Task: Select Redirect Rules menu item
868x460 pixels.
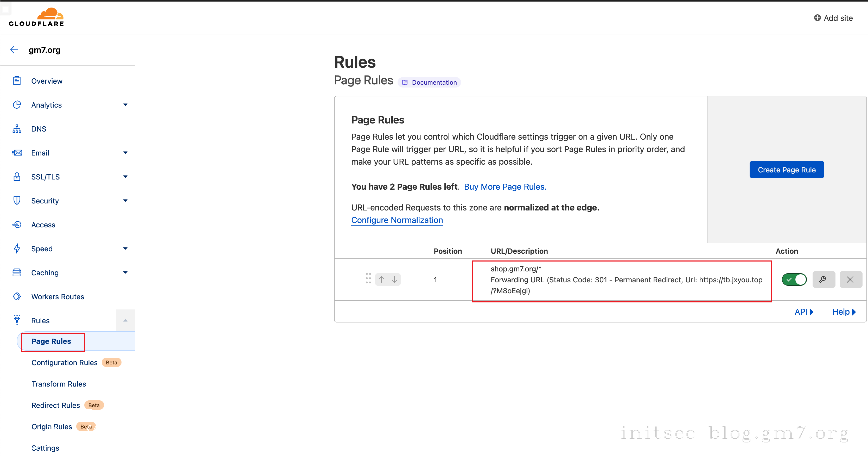Action: tap(56, 405)
